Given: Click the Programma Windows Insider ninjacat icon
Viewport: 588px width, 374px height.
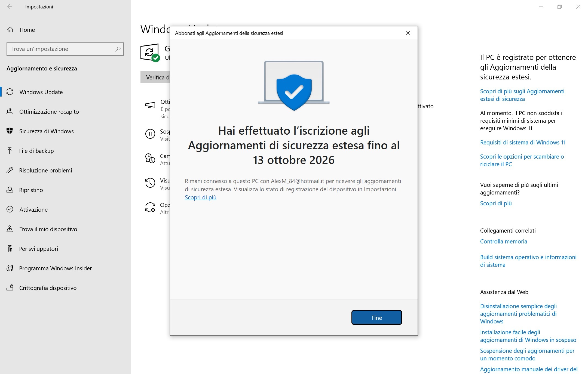Looking at the screenshot, I should 10,268.
